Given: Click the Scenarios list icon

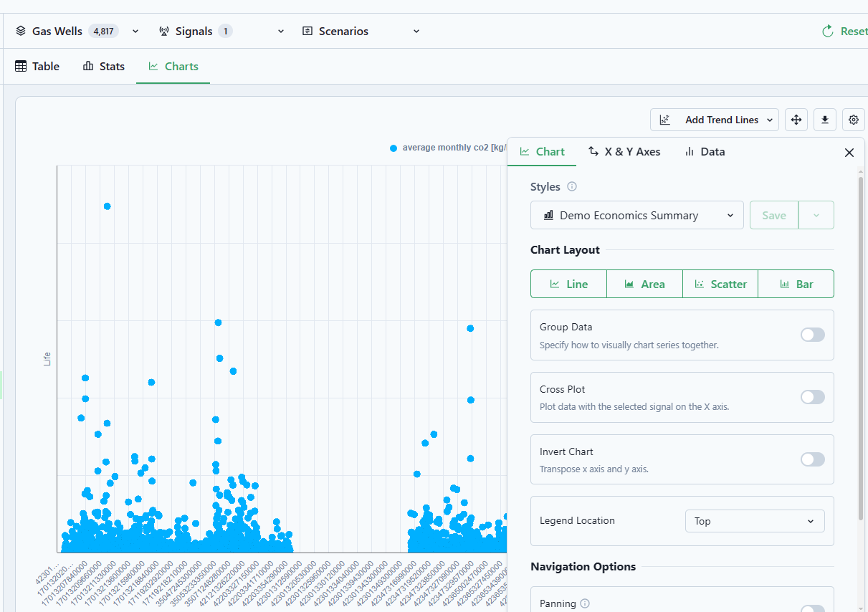Looking at the screenshot, I should pyautogui.click(x=307, y=32).
